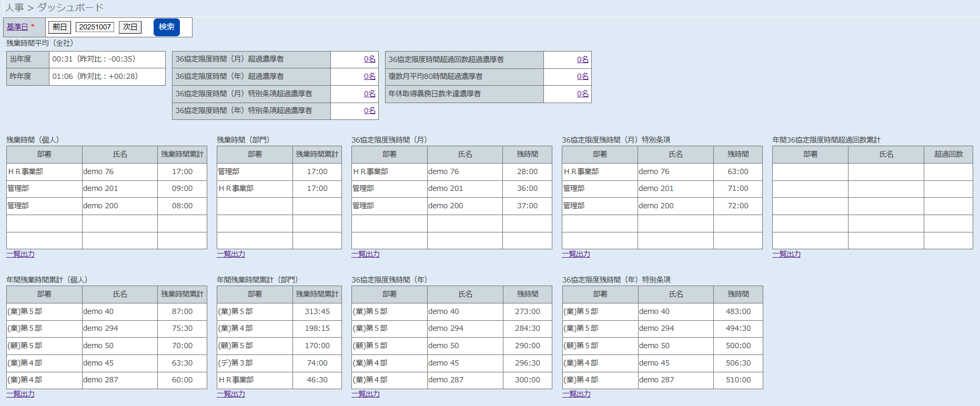Click 一覧出力 under 残業時間（部門） table

(x=231, y=254)
